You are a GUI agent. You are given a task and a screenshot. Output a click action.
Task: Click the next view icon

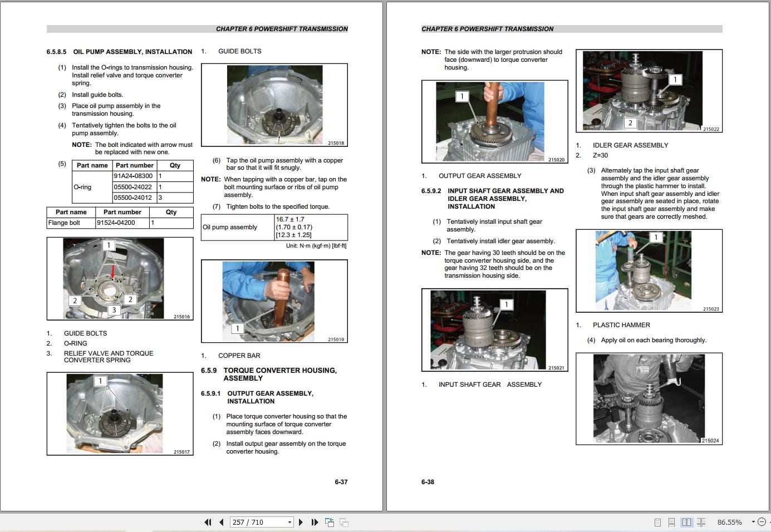344,522
